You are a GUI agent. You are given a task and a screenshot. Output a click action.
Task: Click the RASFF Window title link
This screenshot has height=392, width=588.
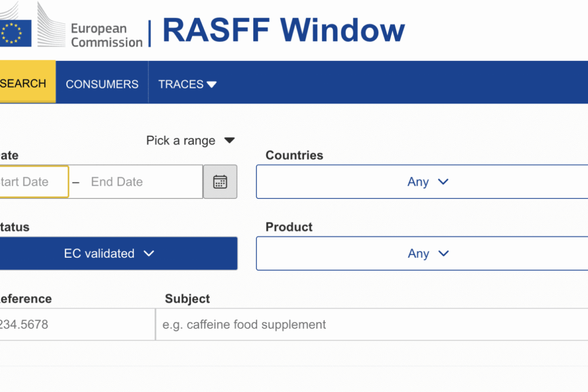(x=283, y=30)
